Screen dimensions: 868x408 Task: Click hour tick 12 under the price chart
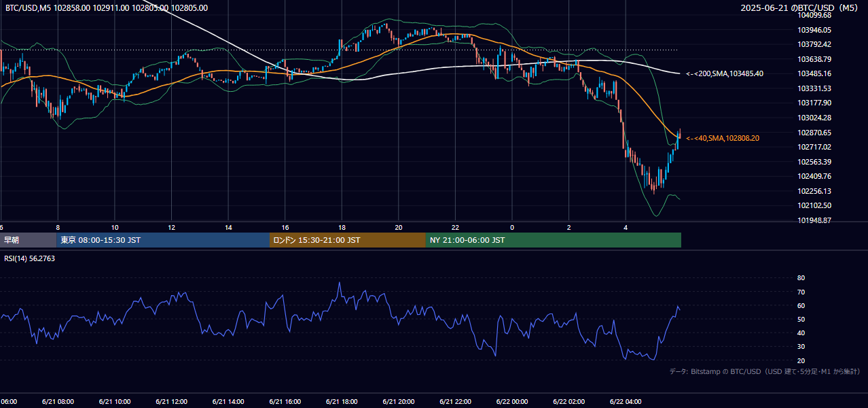(172, 227)
